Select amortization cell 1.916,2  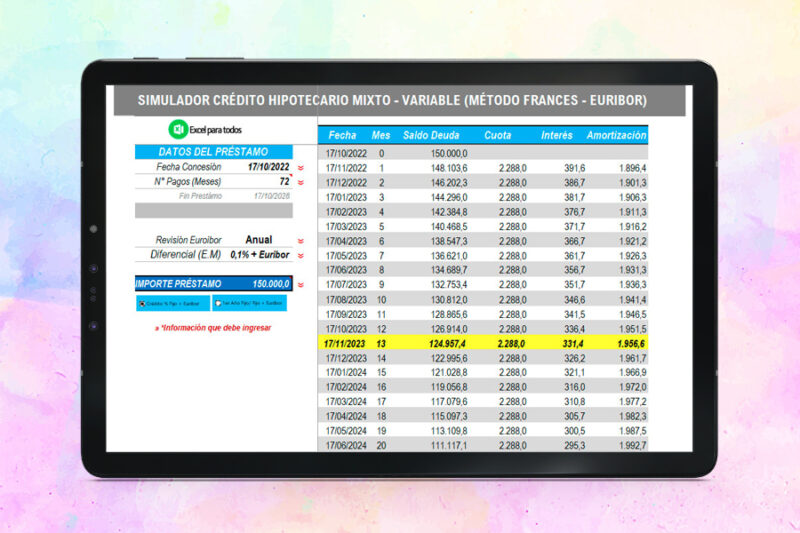(x=633, y=226)
